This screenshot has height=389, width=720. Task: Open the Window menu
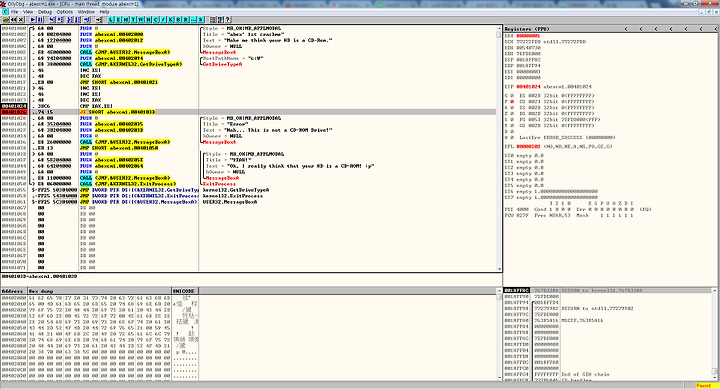tap(86, 11)
